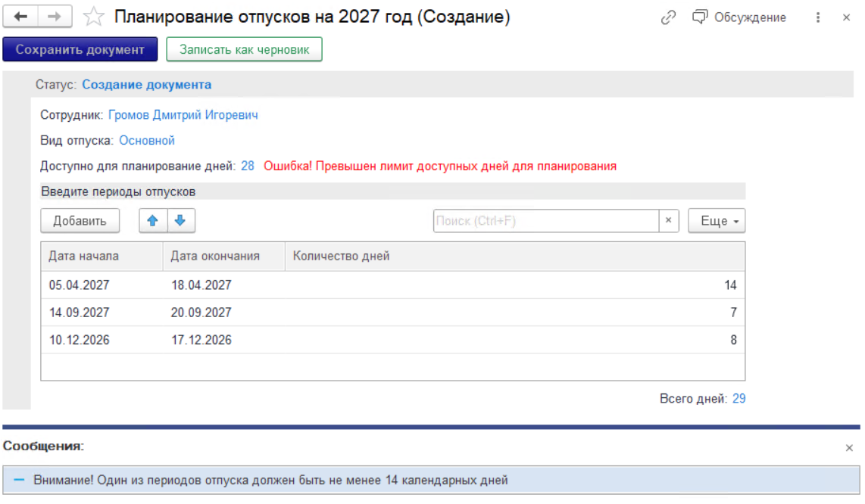Click Сохранить документ button
The width and height of the screenshot is (865, 504).
click(80, 50)
